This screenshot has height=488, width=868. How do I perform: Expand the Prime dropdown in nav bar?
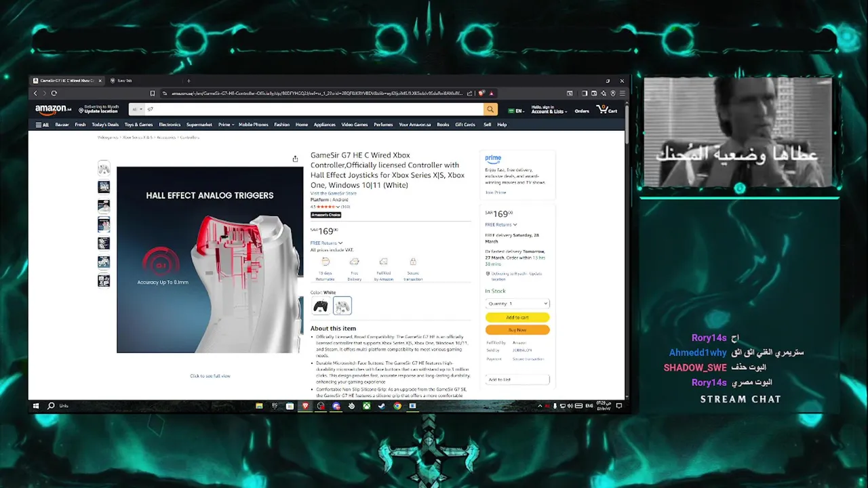(x=226, y=125)
